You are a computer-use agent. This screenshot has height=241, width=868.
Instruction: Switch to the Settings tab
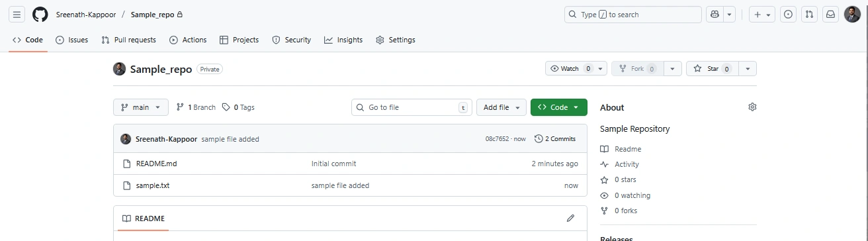(x=396, y=40)
